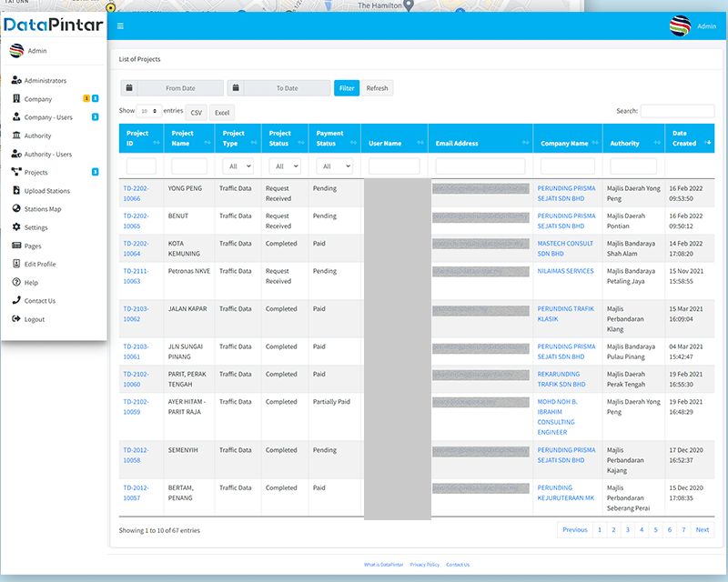Screen dimensions: 728x582
Task: Click the blue badge on Company - Users
Action: pyautogui.click(x=96, y=117)
